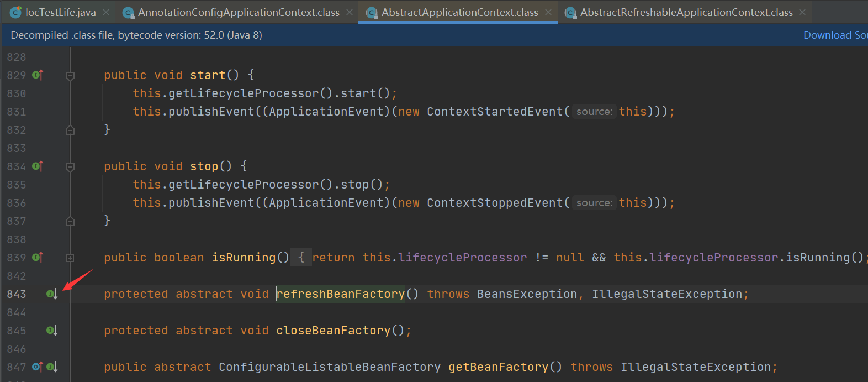Click fold end marker at line 837
The height and width of the screenshot is (382, 868).
click(70, 221)
